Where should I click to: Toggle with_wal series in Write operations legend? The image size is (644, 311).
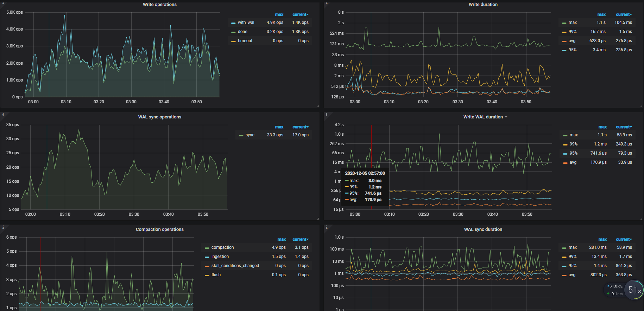[x=246, y=22]
